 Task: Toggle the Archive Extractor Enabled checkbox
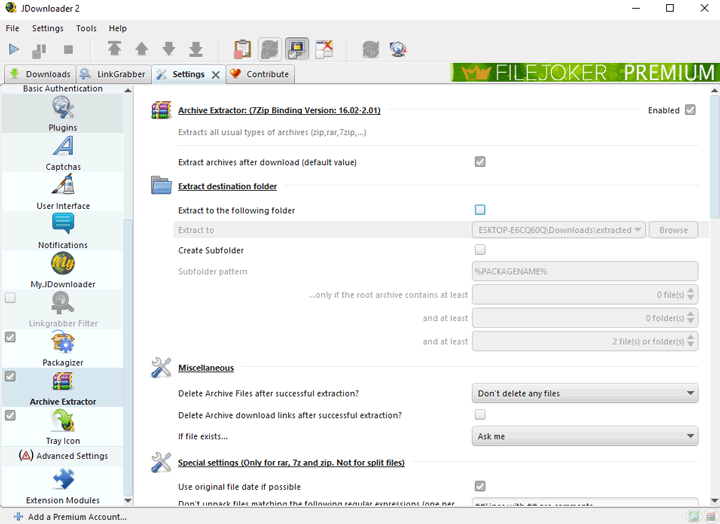690,110
